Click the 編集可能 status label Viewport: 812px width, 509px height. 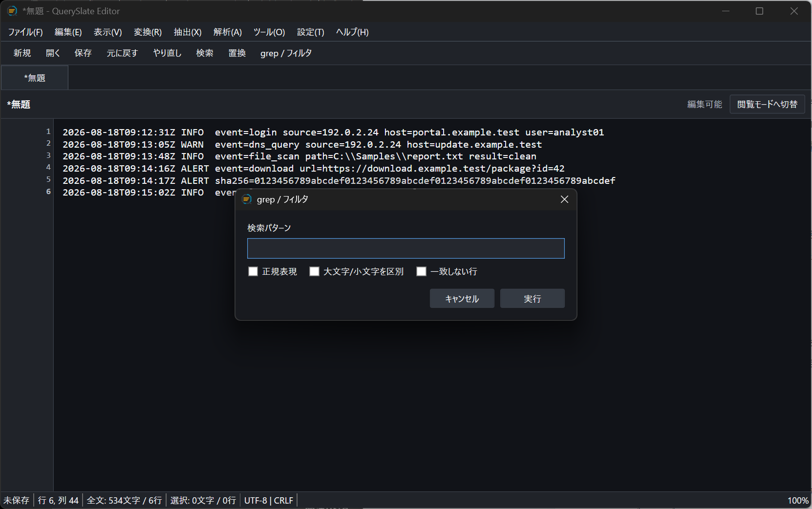pos(705,104)
